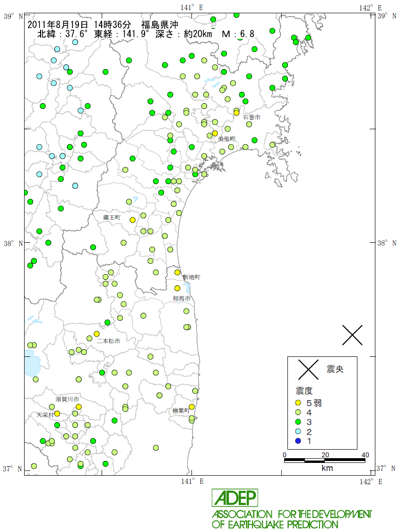
Task: Click the yellow marker next to 二本松市
Action: click(96, 334)
